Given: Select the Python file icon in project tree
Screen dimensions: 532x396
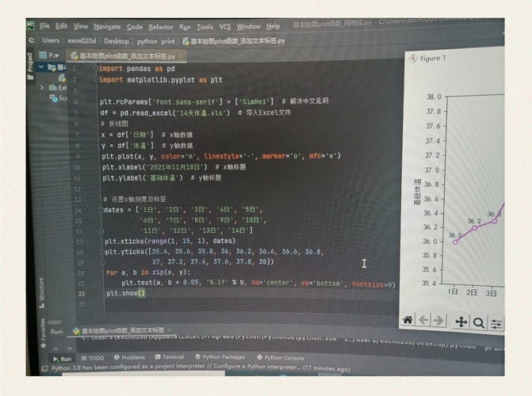Looking at the screenshot, I should click(x=62, y=78).
